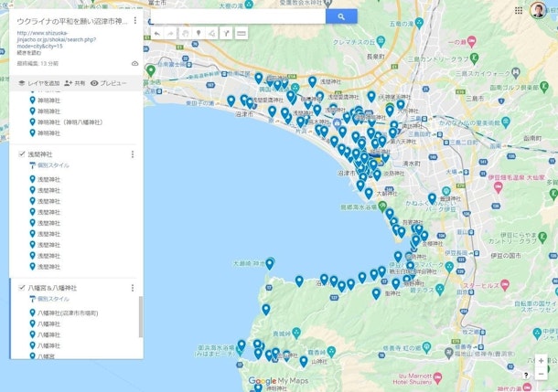558x392 pixels.
Task: Click the Add directions tool
Action: tap(226, 34)
